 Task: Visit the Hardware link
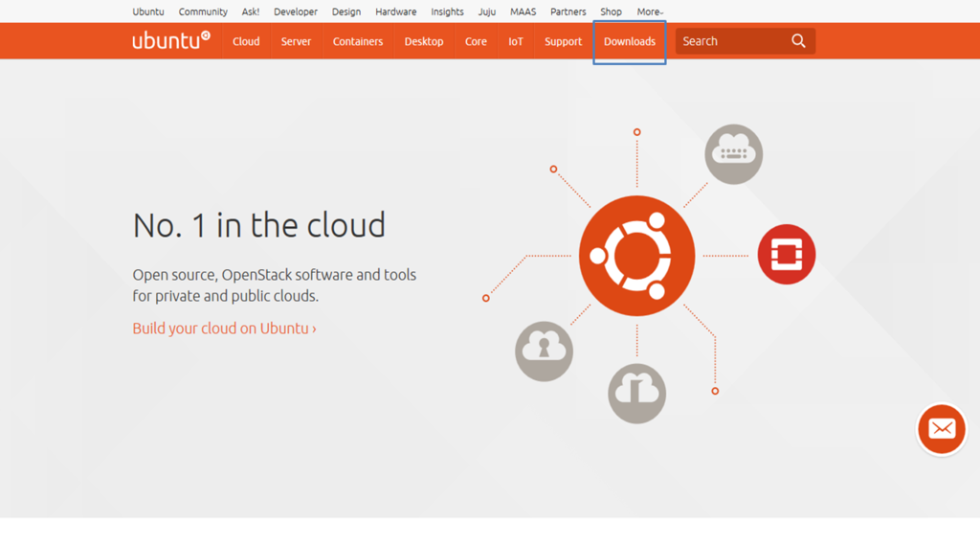click(395, 11)
